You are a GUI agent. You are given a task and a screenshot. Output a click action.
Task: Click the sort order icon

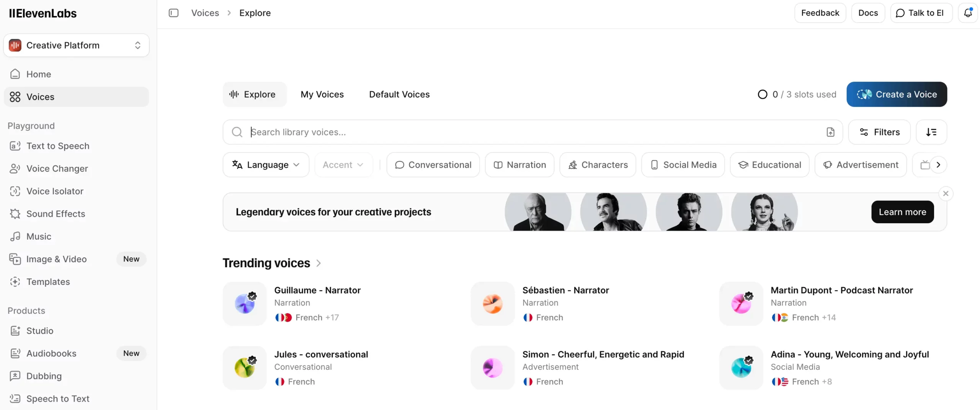(x=931, y=132)
